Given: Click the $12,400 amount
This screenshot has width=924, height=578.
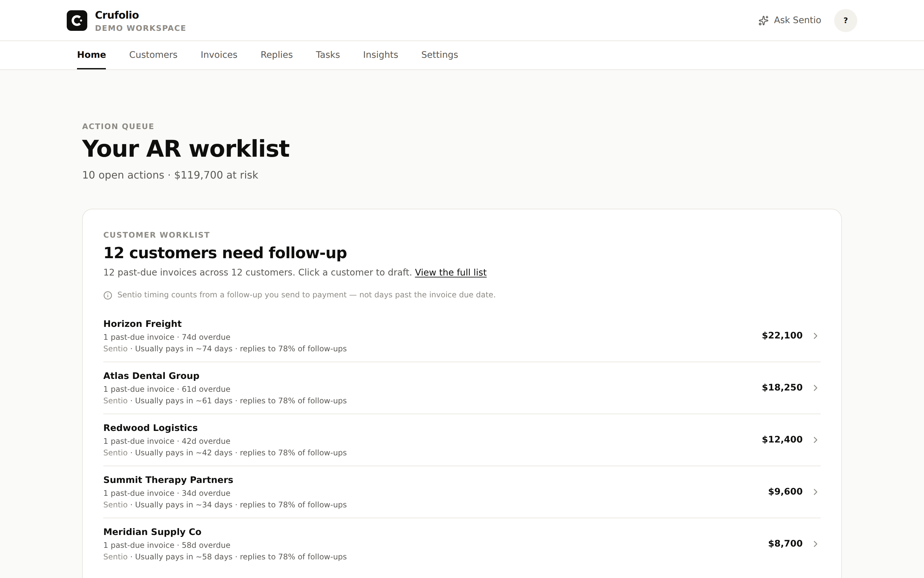Looking at the screenshot, I should [782, 439].
